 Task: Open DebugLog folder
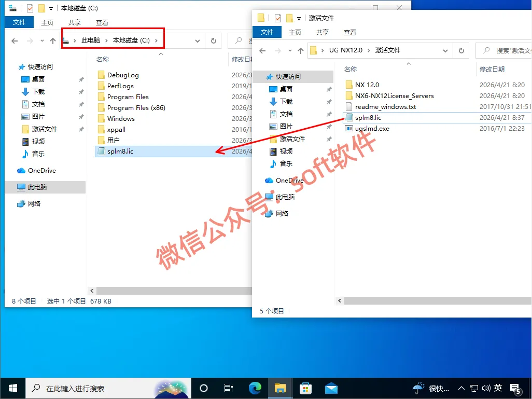pos(123,75)
